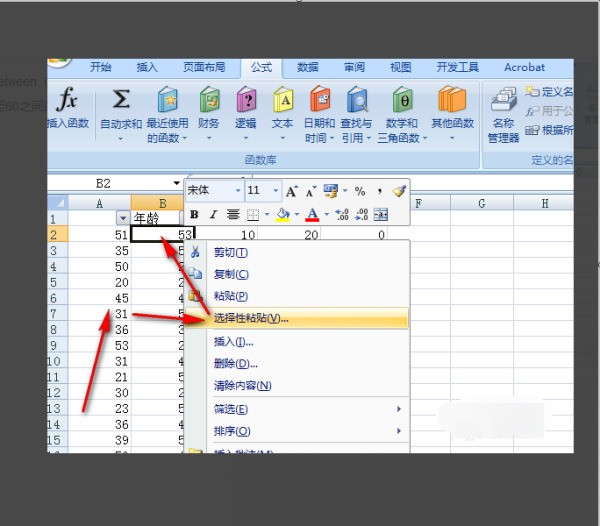Open the 财务 financial functions icon

209,99
